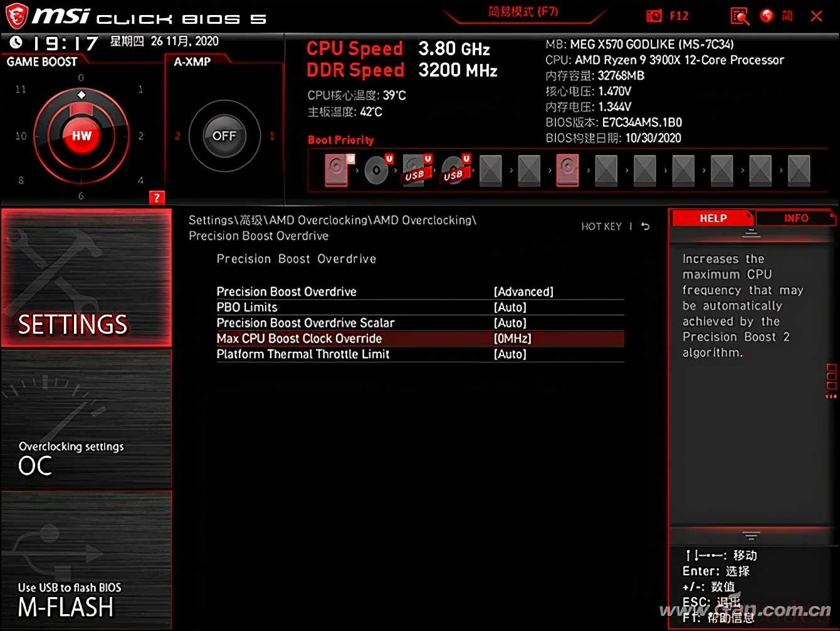Select GAME BOOST dial position 4
Screen dimensions: 840x631
click(x=140, y=180)
